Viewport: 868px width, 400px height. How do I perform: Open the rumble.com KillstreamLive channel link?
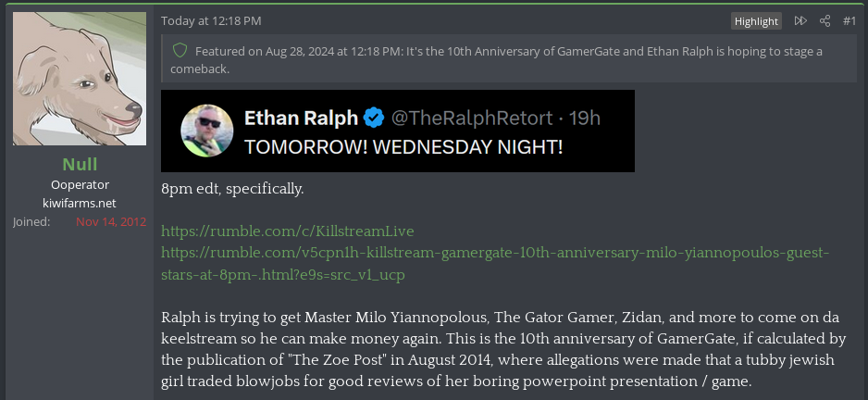(x=287, y=231)
